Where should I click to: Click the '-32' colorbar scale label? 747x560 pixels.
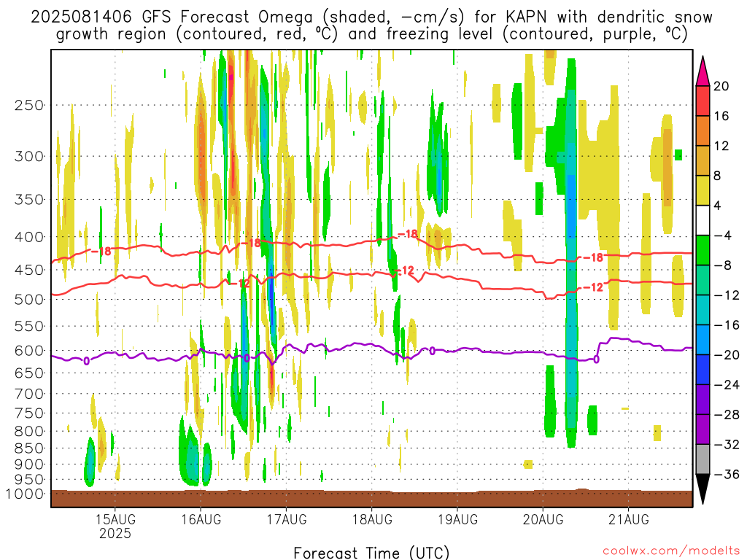[x=727, y=445]
